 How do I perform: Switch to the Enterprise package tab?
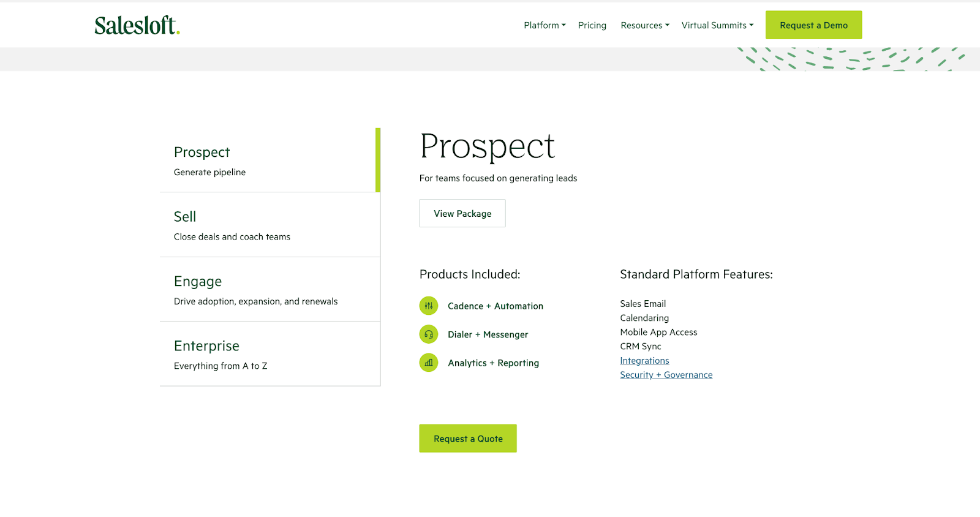270,354
